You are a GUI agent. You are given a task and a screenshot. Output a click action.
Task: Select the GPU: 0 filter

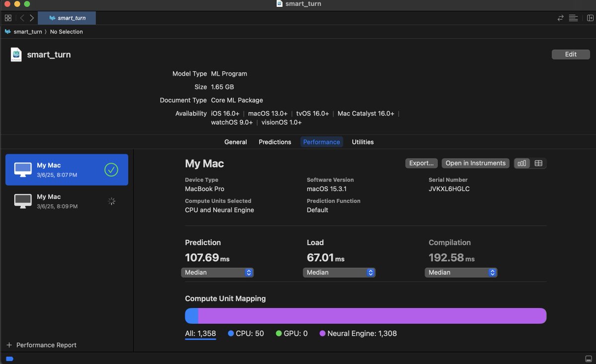(x=292, y=334)
